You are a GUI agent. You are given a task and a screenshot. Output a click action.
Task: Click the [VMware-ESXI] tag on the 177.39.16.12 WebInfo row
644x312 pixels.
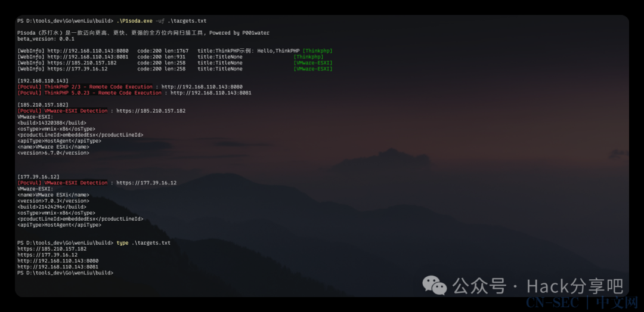[313, 69]
